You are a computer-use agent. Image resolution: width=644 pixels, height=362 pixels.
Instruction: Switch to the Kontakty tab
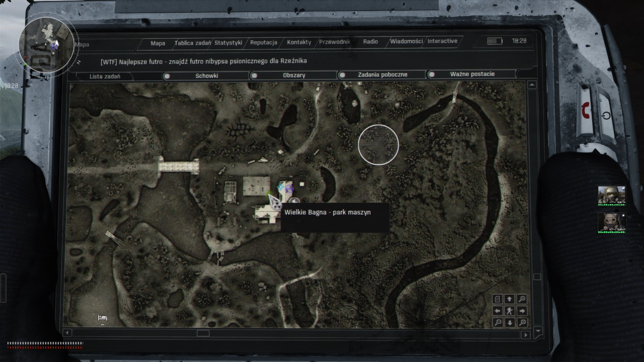299,42
